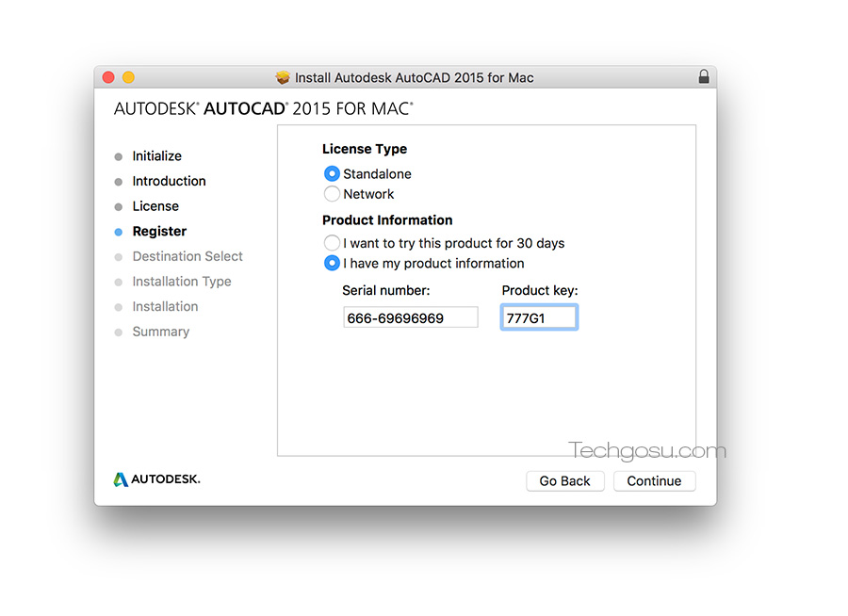848x616 pixels.
Task: Click the Initialize step in sidebar
Action: coord(156,155)
